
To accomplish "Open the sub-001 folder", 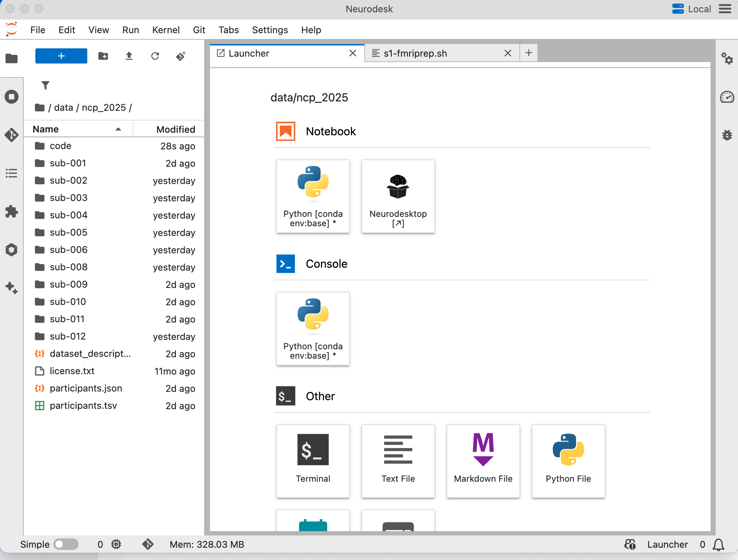I will [x=68, y=163].
